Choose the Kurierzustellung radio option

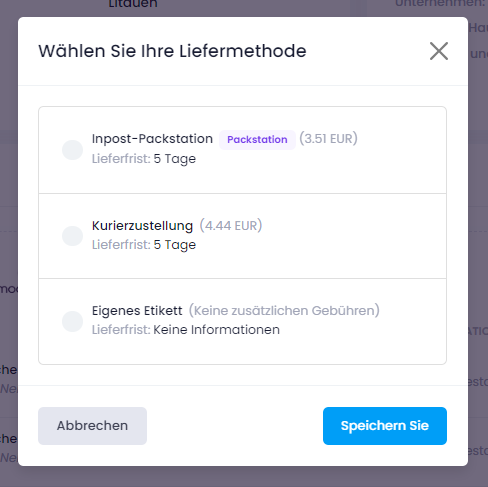pyautogui.click(x=72, y=236)
